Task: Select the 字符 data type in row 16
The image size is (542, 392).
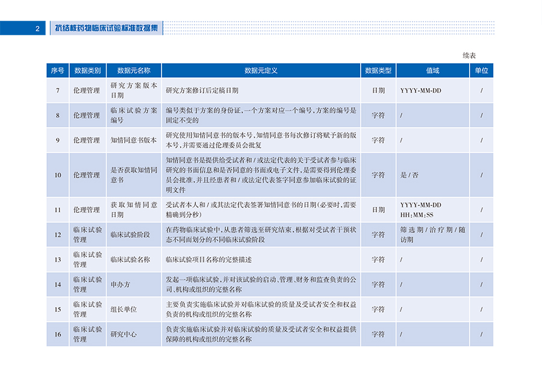Action: pos(378,334)
